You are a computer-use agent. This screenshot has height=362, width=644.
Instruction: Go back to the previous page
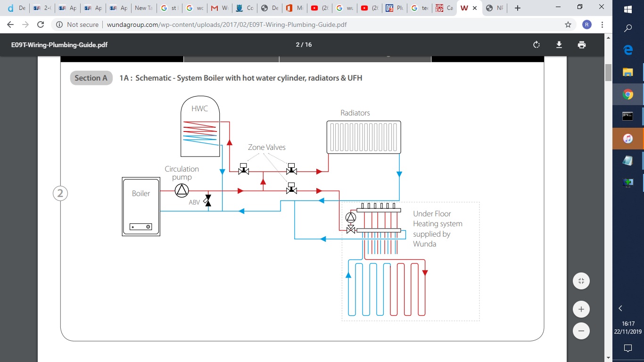click(x=11, y=25)
